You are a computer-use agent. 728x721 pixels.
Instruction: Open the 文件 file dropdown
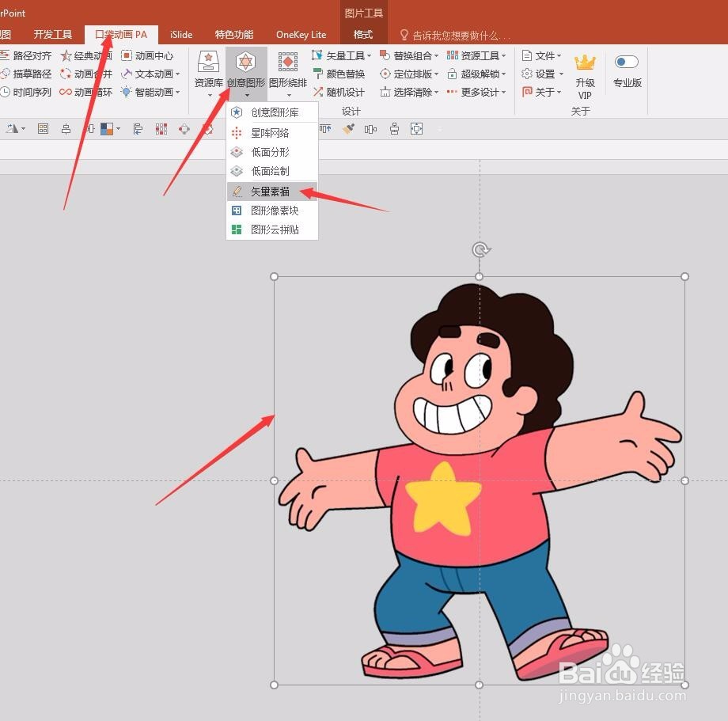(x=542, y=55)
